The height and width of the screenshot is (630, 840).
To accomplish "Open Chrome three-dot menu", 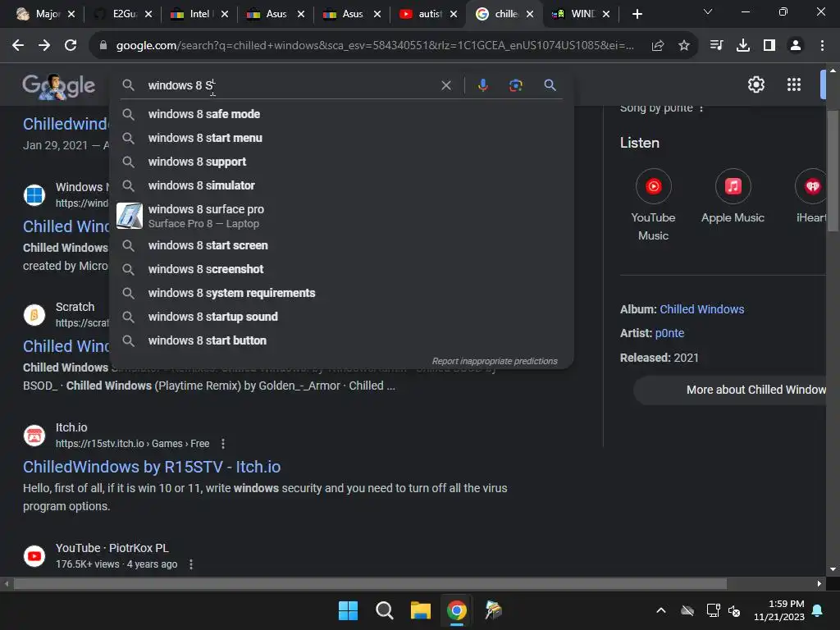I will [822, 46].
